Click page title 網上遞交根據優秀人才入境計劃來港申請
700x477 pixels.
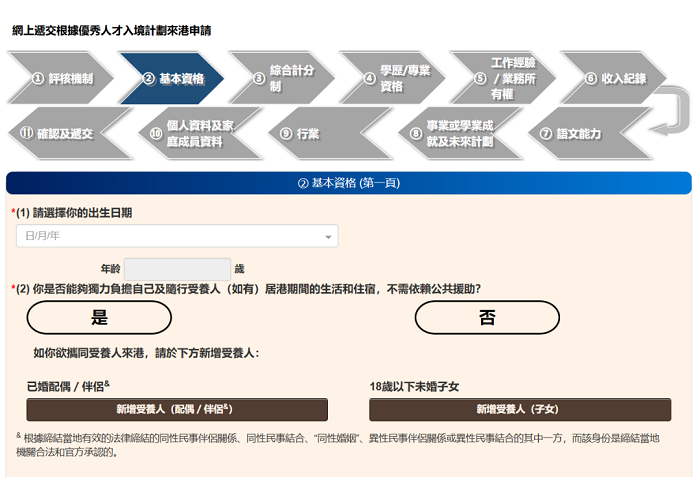[112, 31]
